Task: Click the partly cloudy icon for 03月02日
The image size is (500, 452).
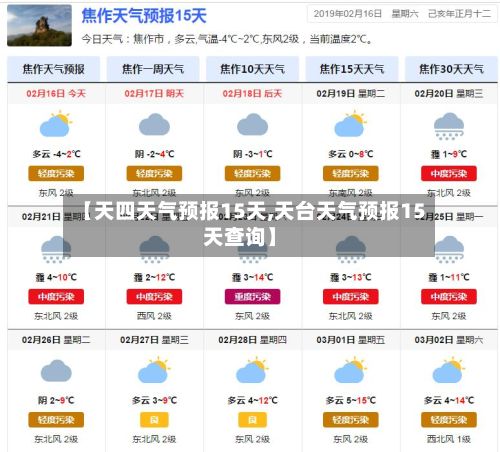Action: point(449,371)
